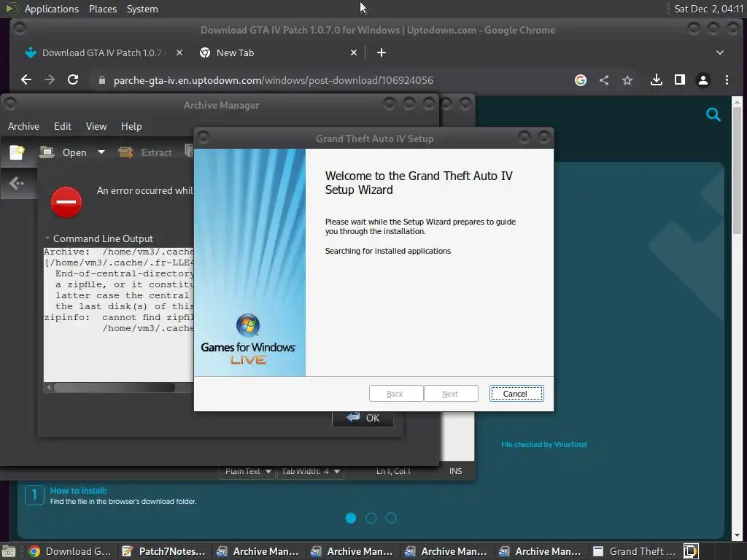This screenshot has width=747, height=560.
Task: Open Archive menu in Archive Manager
Action: (x=23, y=126)
